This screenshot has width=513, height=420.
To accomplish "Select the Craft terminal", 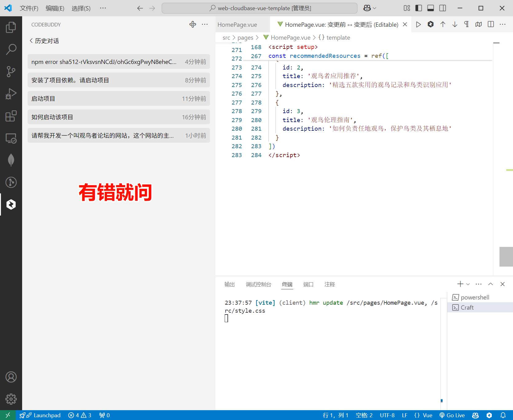I will coord(480,307).
